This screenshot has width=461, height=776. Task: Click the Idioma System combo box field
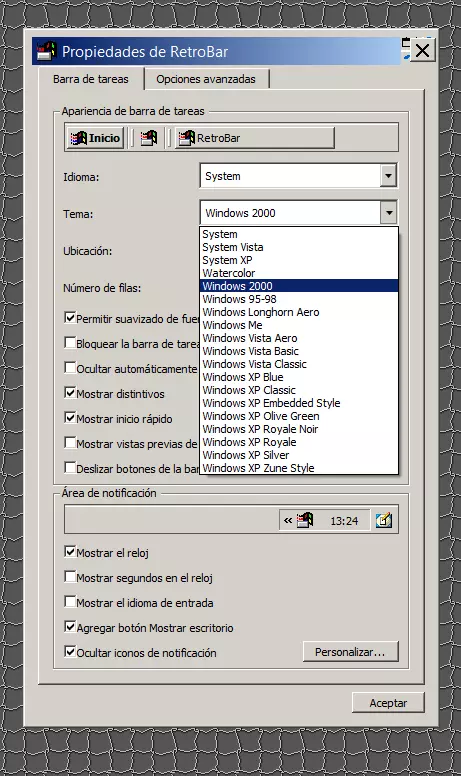click(299, 176)
